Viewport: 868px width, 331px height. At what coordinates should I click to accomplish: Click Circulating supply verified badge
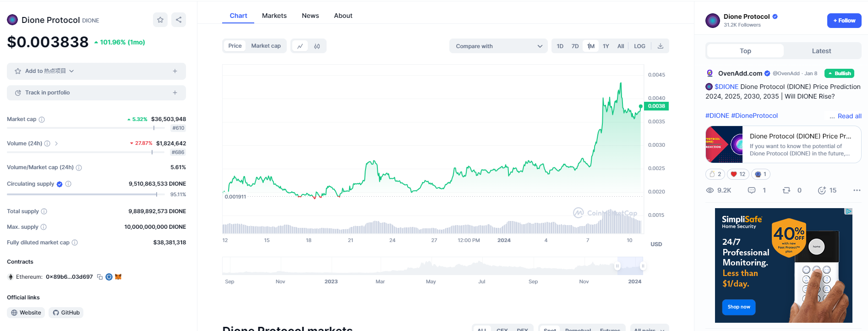point(60,184)
